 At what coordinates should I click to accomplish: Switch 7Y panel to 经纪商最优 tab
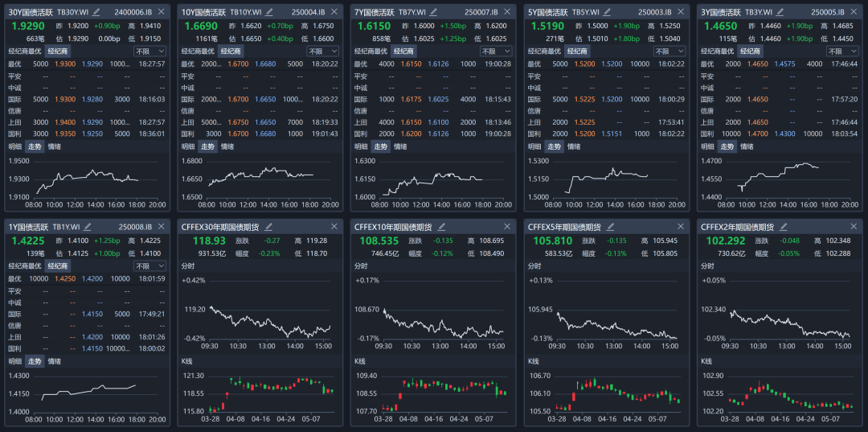coord(371,51)
